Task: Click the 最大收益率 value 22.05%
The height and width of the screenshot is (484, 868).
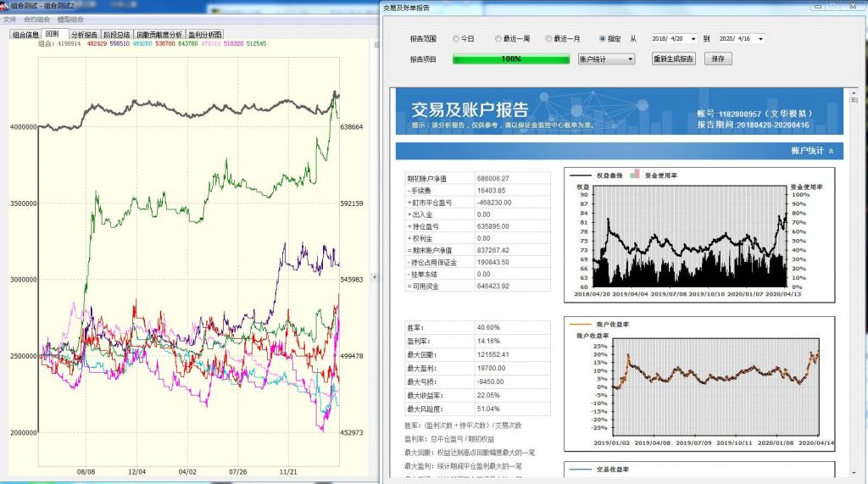Action: click(488, 395)
